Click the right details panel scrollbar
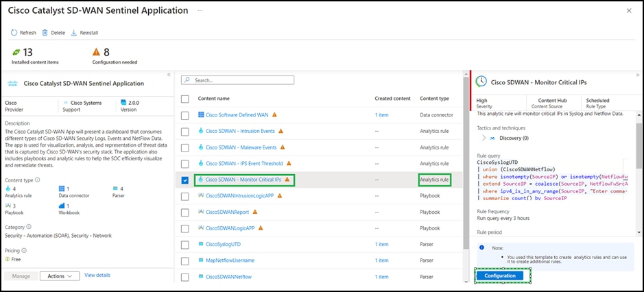This screenshot has height=292, width=644. tap(639, 146)
